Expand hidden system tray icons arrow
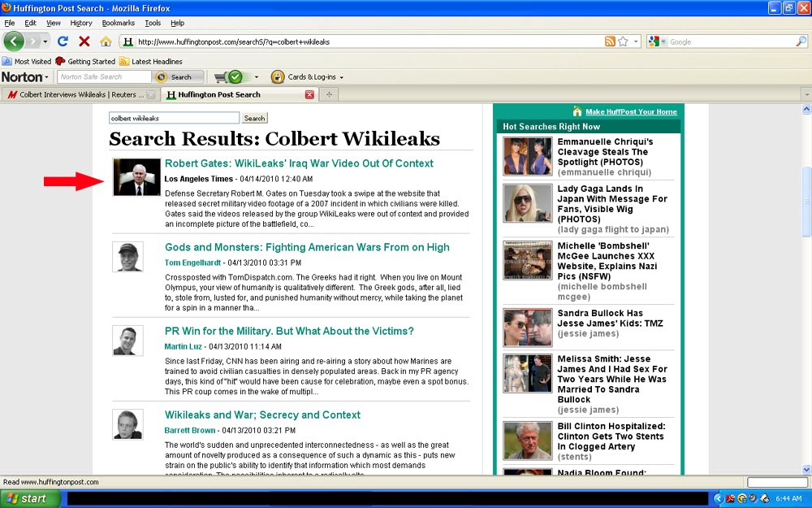The width and height of the screenshot is (812, 508). pyautogui.click(x=719, y=499)
